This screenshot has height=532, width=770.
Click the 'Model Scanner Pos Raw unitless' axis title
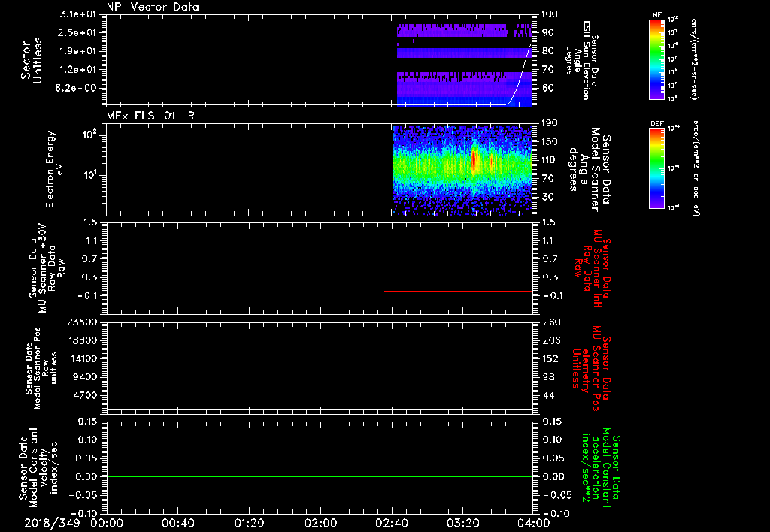point(41,368)
